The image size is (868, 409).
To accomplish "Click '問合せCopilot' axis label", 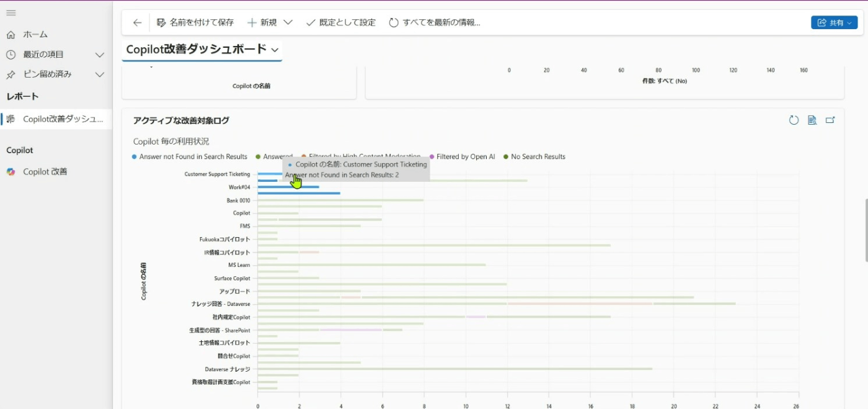I will 234,356.
